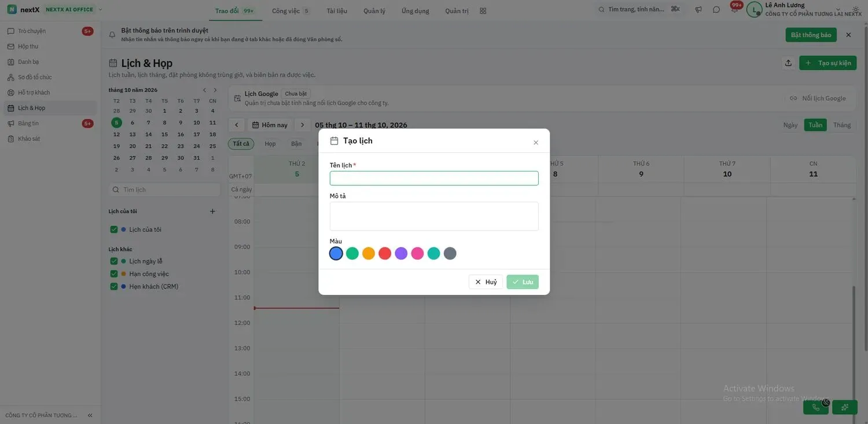Open Khảo sát in the sidebar

coord(50,139)
